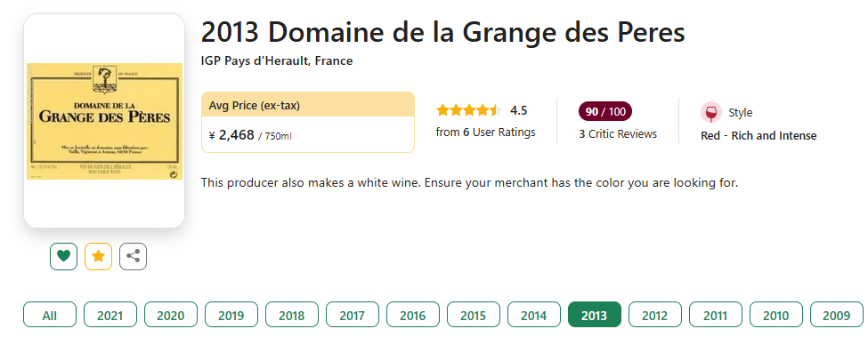Open the 3 Critic Reviews link
Viewport: 868px width, 337px height.
(x=618, y=133)
